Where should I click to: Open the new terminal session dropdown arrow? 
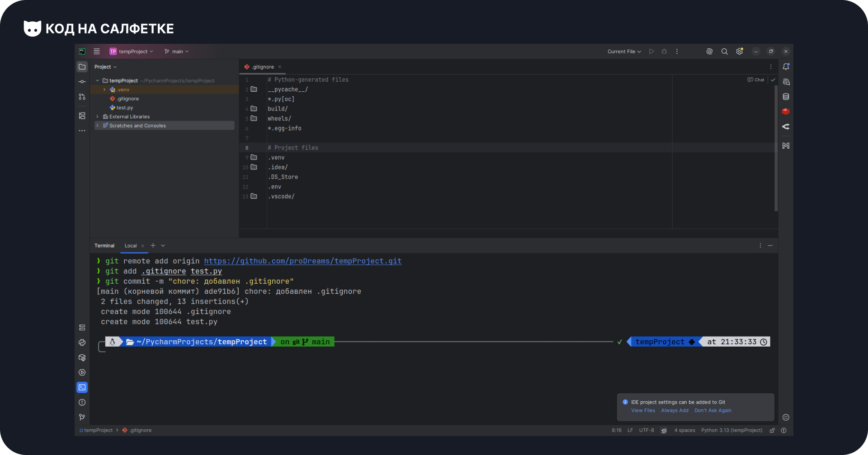pyautogui.click(x=163, y=246)
